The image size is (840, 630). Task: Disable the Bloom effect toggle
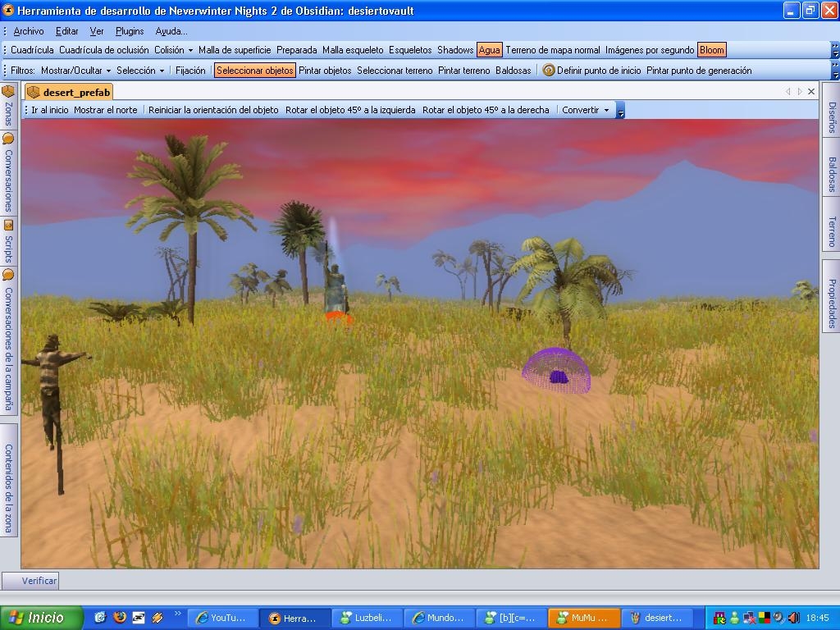pos(711,50)
